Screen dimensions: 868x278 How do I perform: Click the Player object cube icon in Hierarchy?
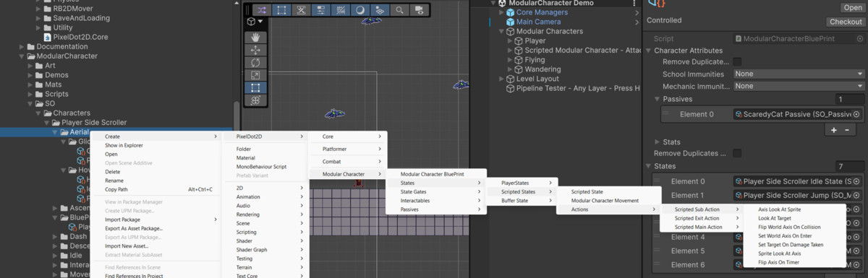(519, 41)
